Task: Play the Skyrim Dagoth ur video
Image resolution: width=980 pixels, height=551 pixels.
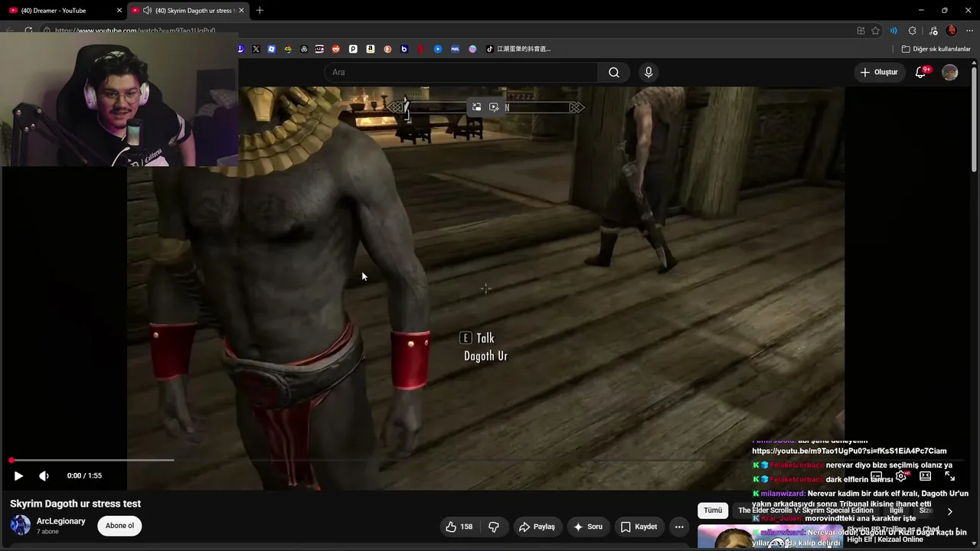Action: [x=18, y=476]
